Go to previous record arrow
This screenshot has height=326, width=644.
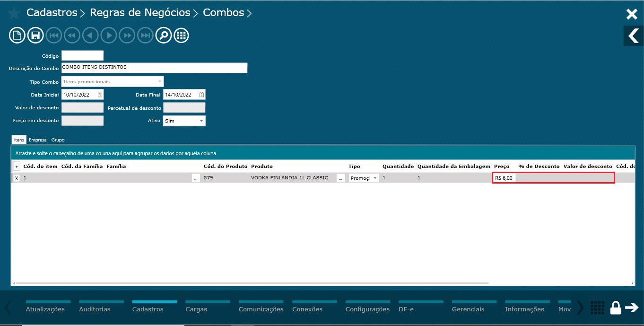(x=90, y=35)
